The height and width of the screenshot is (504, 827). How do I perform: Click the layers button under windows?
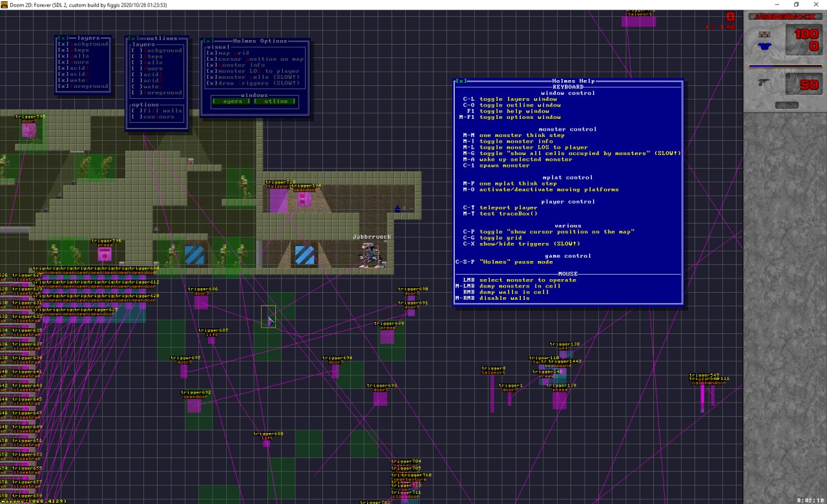tap(231, 101)
